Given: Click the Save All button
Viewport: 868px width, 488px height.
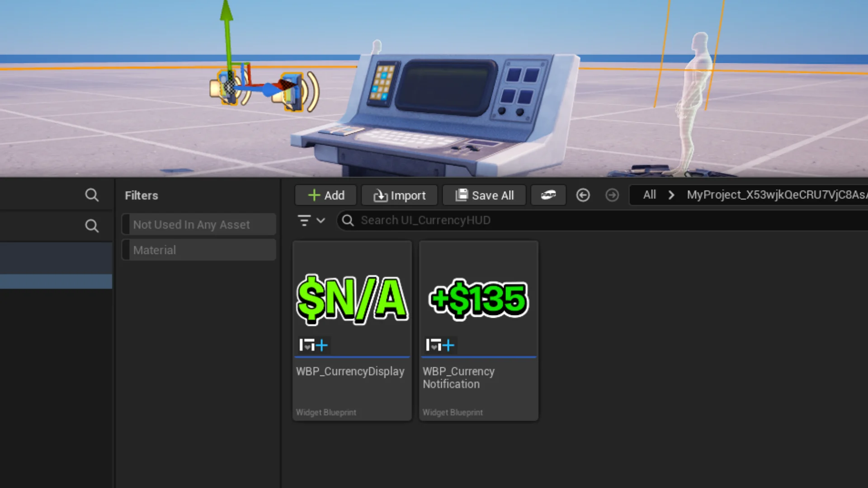Looking at the screenshot, I should point(484,195).
